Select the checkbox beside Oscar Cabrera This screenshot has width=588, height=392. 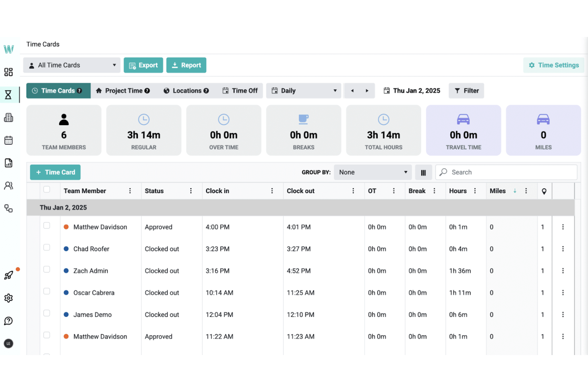click(x=46, y=291)
